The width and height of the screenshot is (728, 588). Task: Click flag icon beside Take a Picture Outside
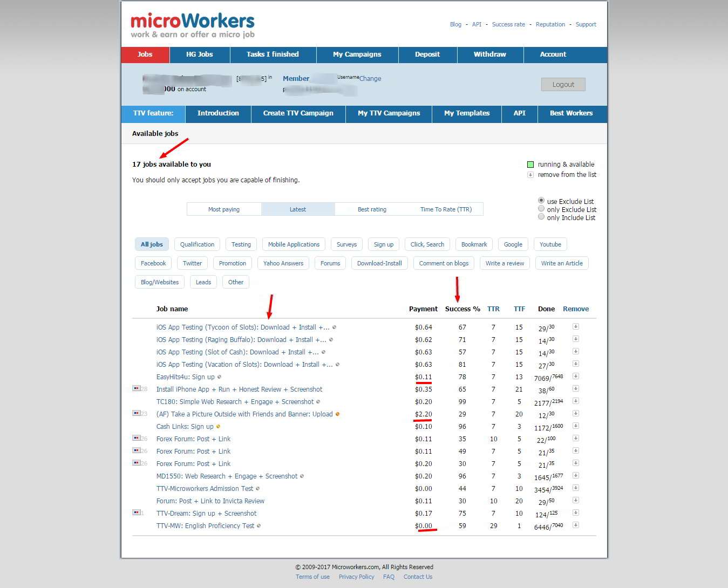tap(136, 413)
